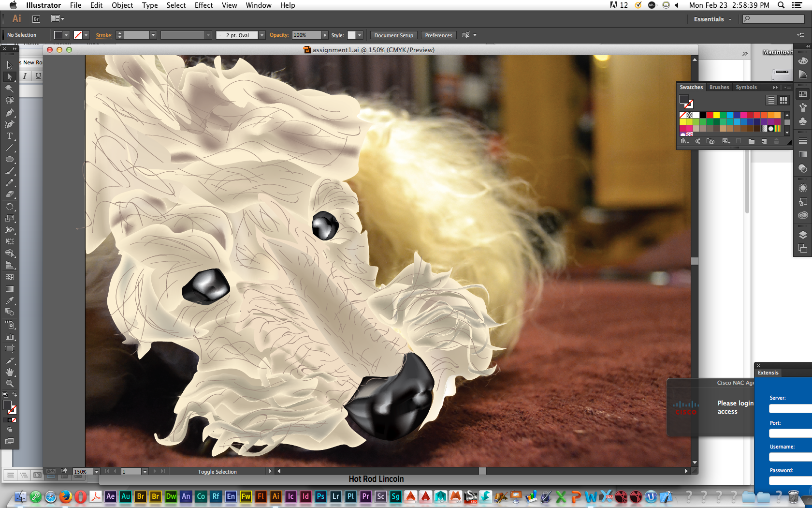Viewport: 812px width, 508px height.
Task: Open the Type menu
Action: 150,5
